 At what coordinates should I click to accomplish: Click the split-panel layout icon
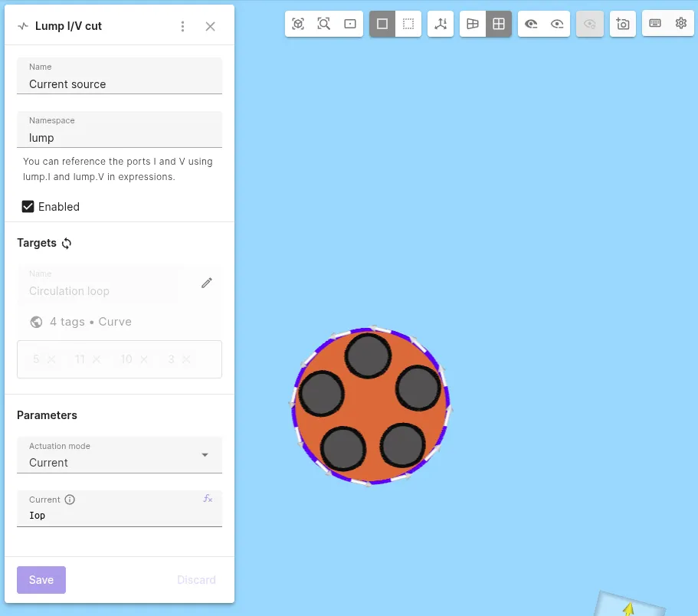click(473, 24)
